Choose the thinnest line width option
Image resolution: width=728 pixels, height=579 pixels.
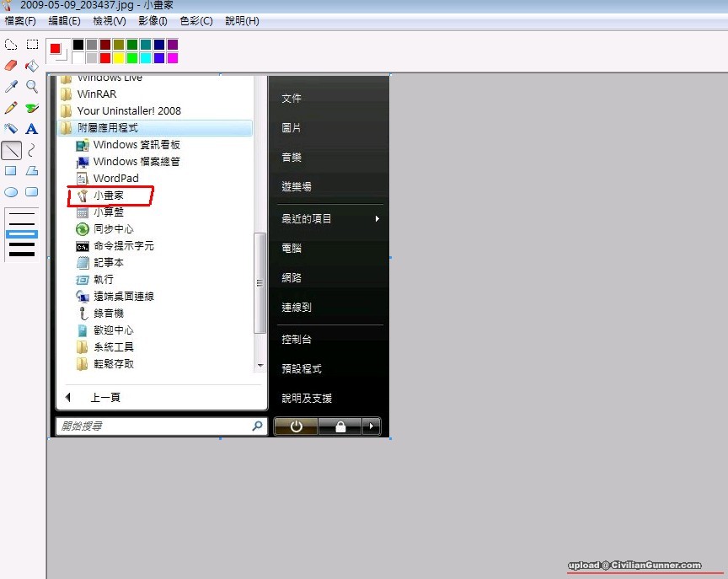pos(22,214)
